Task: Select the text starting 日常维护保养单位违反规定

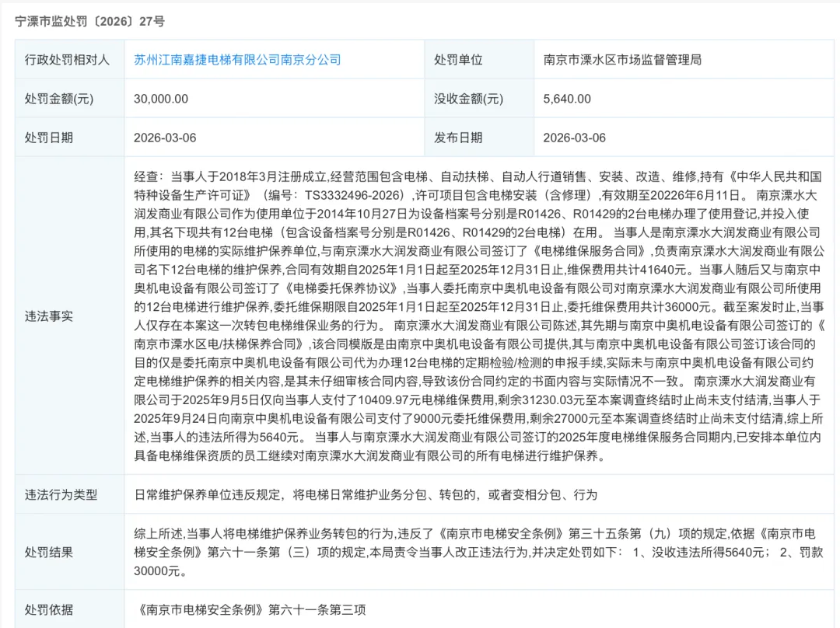Action: coord(366,494)
